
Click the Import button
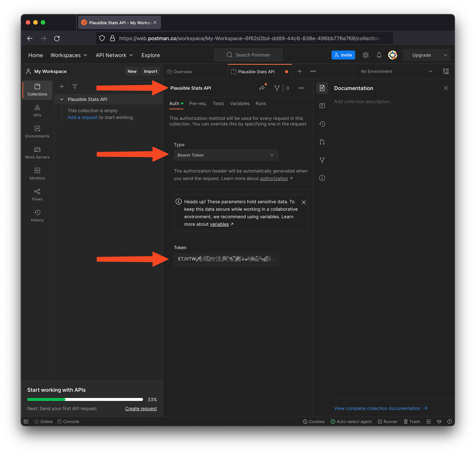click(151, 71)
